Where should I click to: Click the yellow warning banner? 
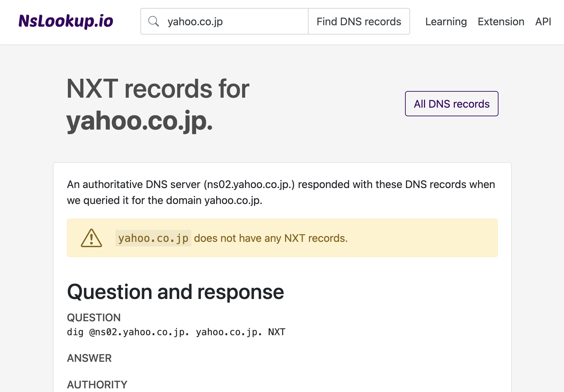click(x=282, y=238)
